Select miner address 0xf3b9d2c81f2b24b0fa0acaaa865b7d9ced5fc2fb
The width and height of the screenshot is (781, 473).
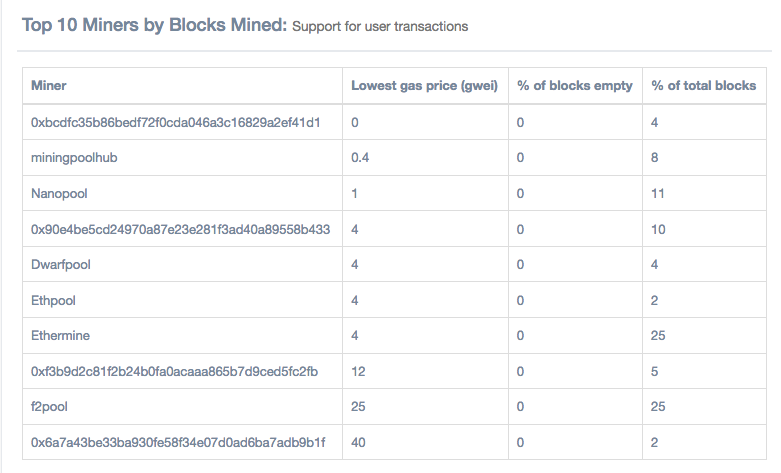click(x=174, y=372)
